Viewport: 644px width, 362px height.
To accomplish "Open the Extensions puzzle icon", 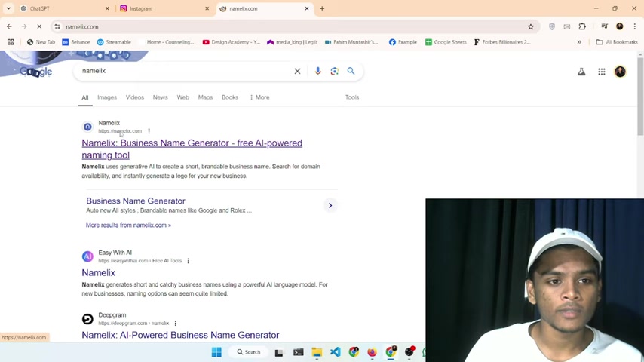I will click(x=582, y=26).
